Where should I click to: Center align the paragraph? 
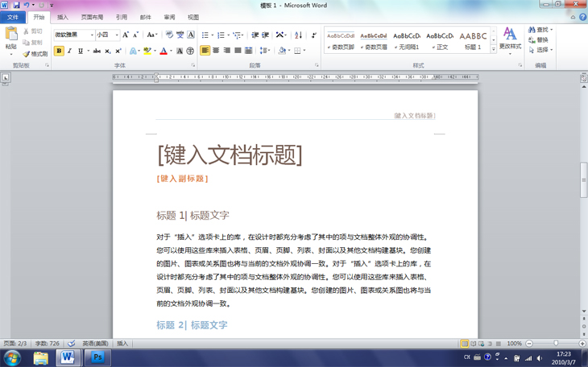216,50
